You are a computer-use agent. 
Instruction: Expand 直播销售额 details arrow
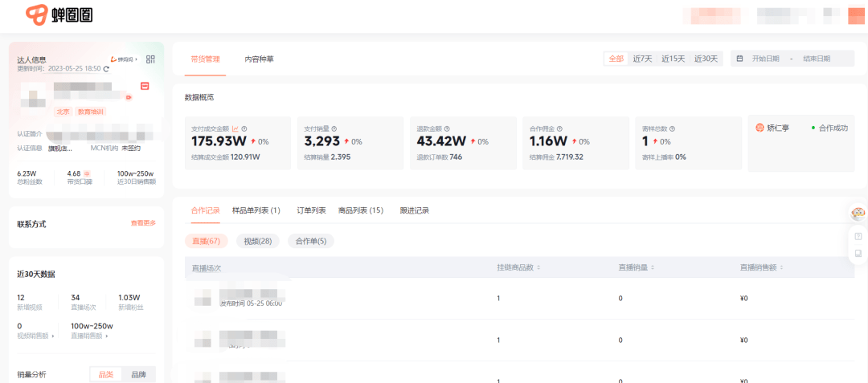click(x=107, y=336)
